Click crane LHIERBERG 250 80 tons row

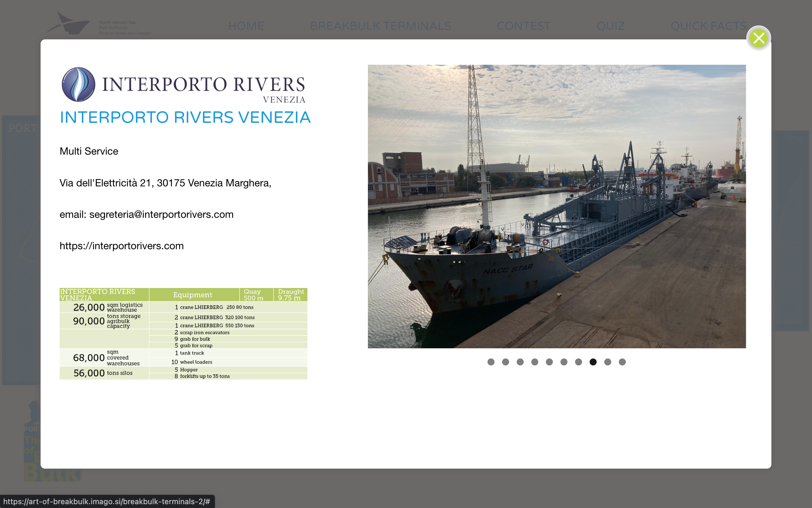tap(228, 307)
